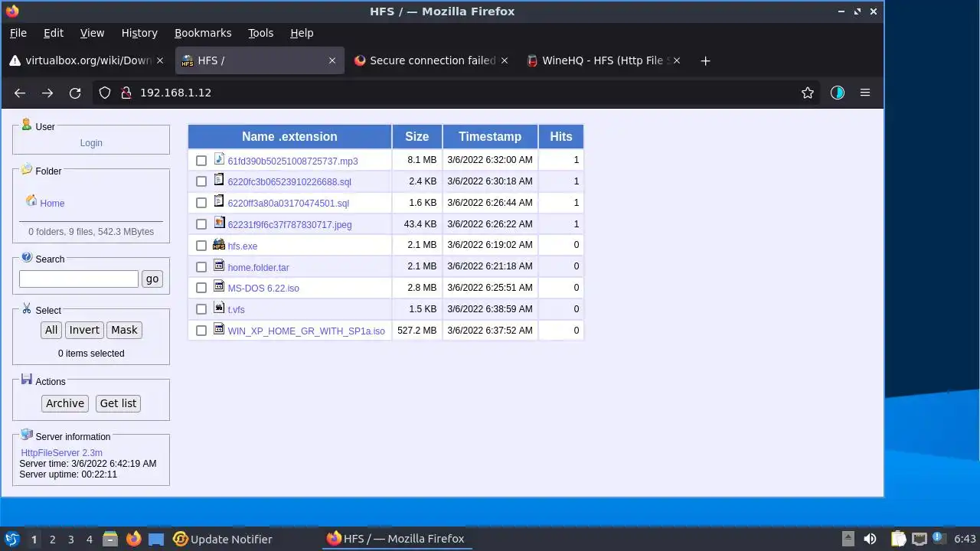The width and height of the screenshot is (980, 551).
Task: Close the WineHQ - HFS tab
Action: 677,60
